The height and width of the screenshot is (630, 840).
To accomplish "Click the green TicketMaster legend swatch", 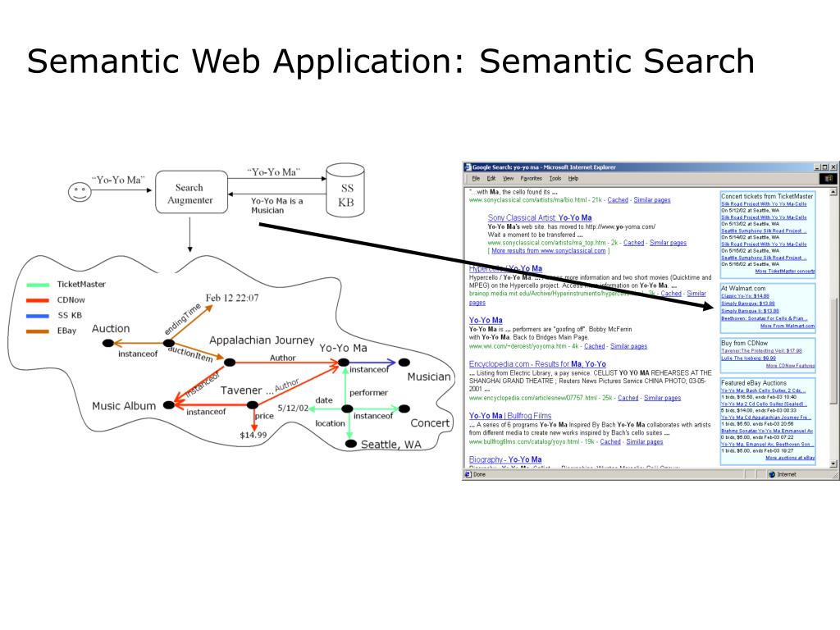I will (38, 285).
